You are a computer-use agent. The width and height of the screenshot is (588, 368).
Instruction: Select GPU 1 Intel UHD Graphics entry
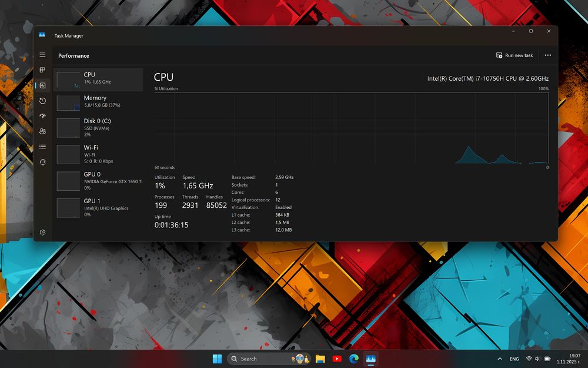click(x=98, y=207)
